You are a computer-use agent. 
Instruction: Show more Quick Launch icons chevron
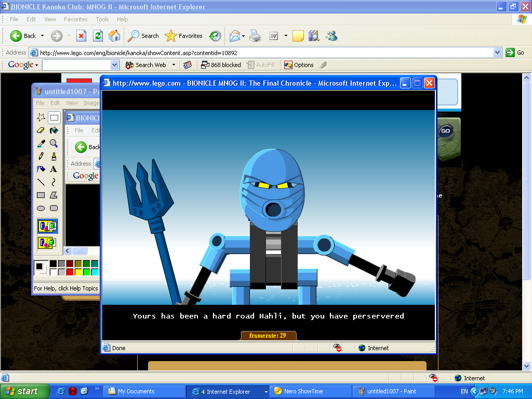click(97, 389)
